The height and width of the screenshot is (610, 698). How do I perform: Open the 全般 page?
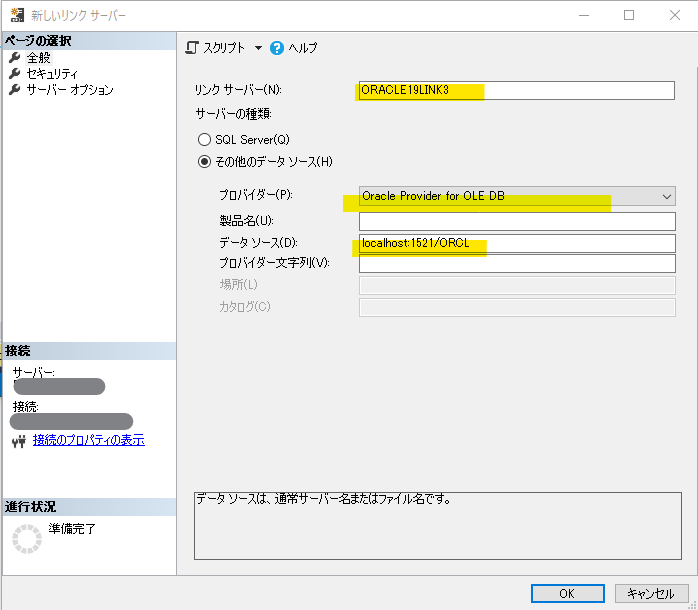pyautogui.click(x=39, y=58)
